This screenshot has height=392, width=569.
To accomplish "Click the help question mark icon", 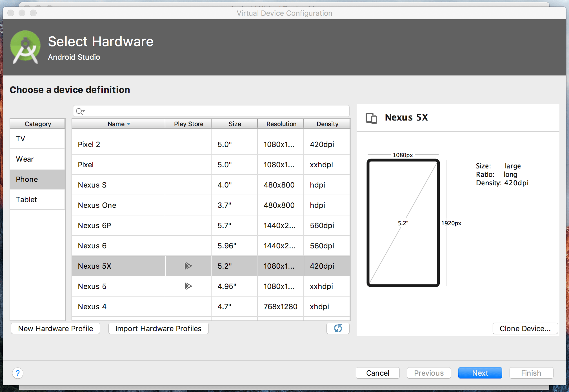I will [18, 373].
